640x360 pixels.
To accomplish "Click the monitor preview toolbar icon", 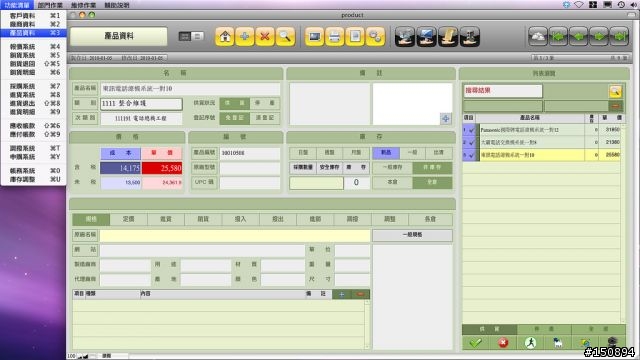I will tap(314, 37).
